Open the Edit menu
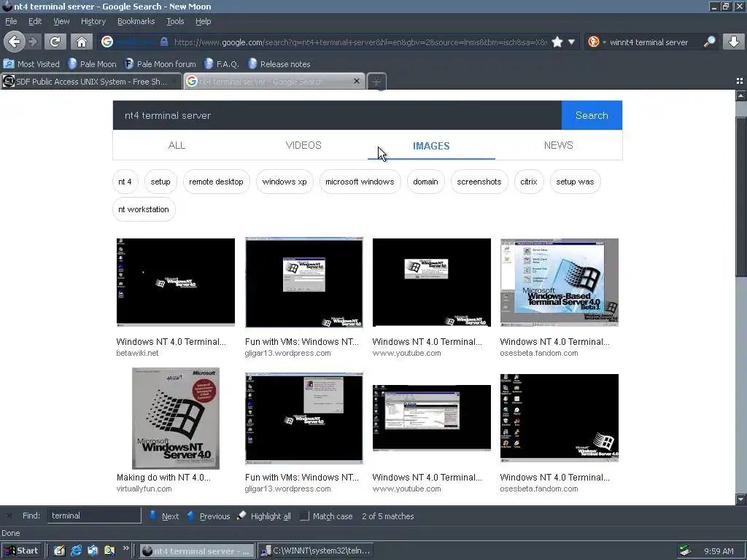The width and height of the screenshot is (747, 560). tap(35, 21)
